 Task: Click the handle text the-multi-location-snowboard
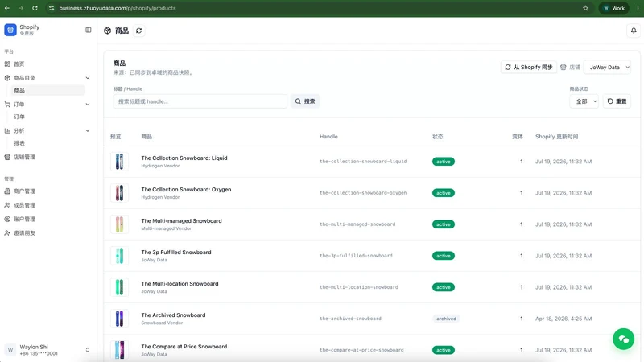358,287
